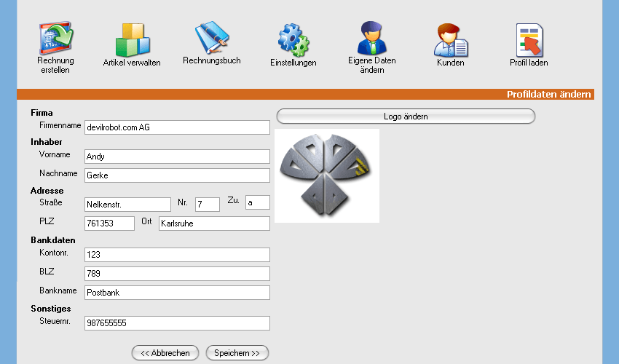Click the Sonstiges section heading
Viewport: 619px width, 364px height.
[51, 309]
